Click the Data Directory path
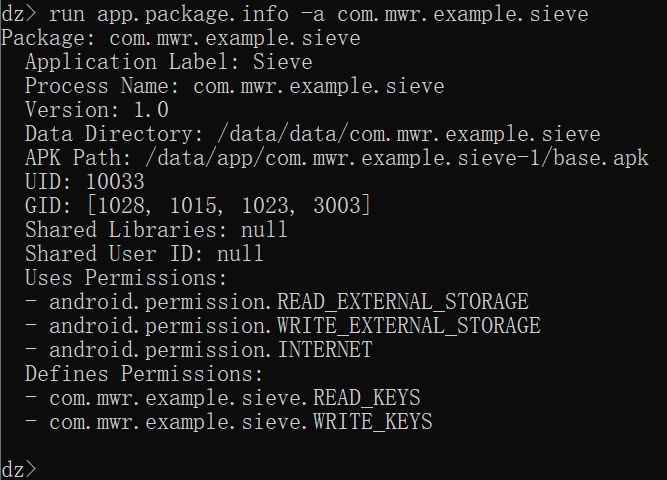Viewport: 667px width, 480px height. (408, 134)
